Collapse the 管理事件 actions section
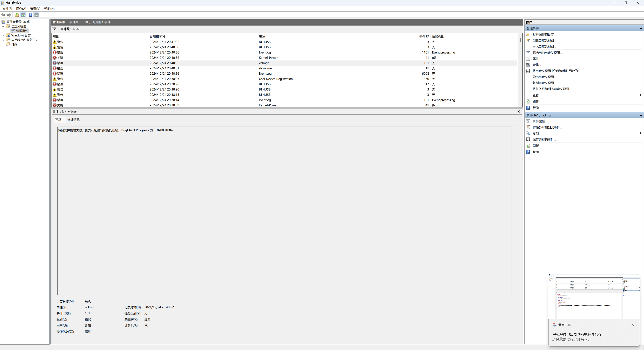 tap(640, 28)
